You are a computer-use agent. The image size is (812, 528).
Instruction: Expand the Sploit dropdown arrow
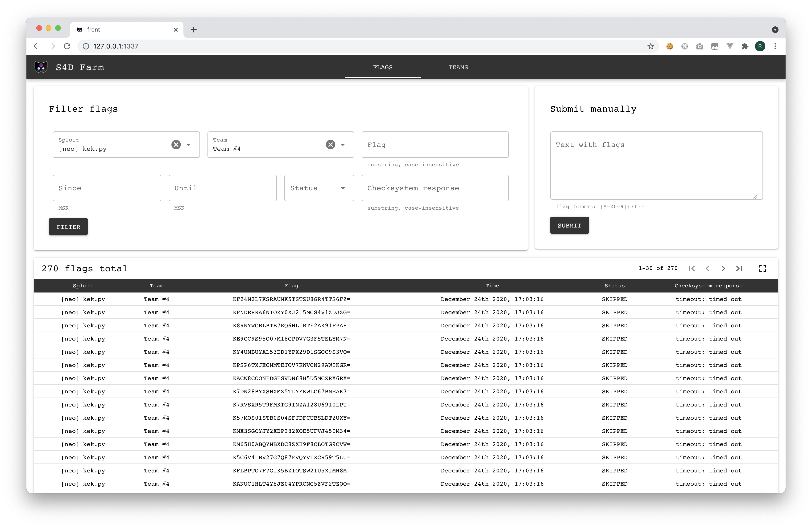(188, 145)
